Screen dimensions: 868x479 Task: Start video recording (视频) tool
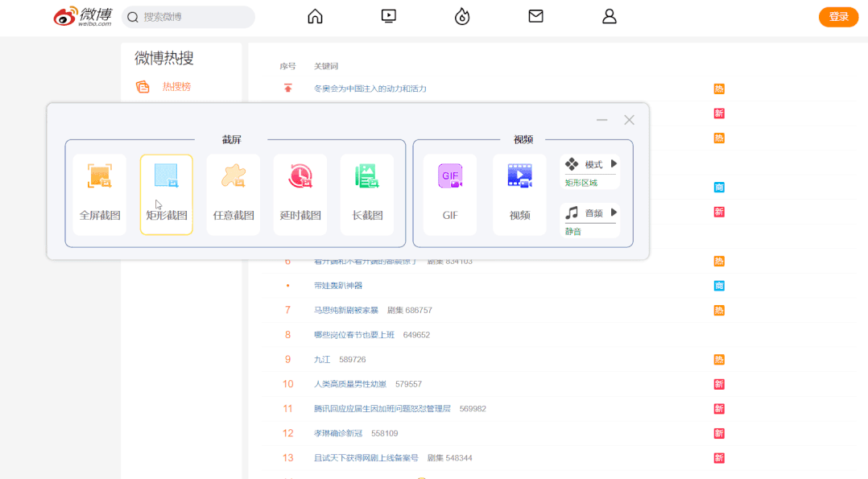point(520,194)
